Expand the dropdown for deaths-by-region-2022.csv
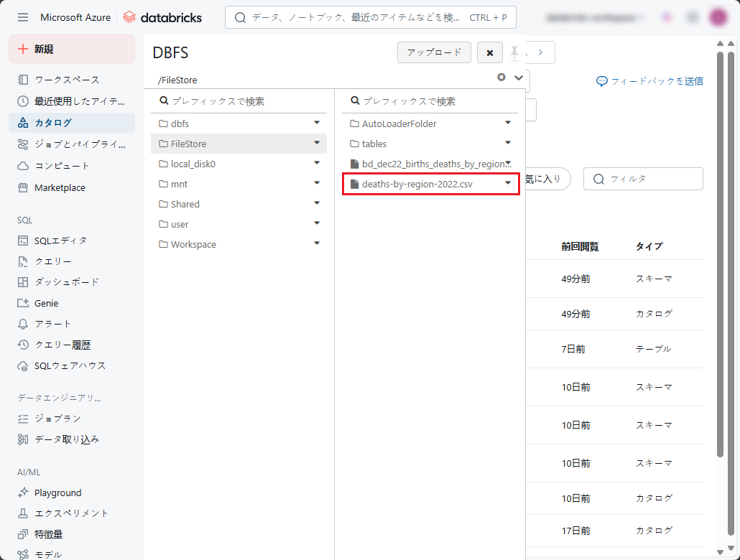The height and width of the screenshot is (560, 740). [x=508, y=184]
